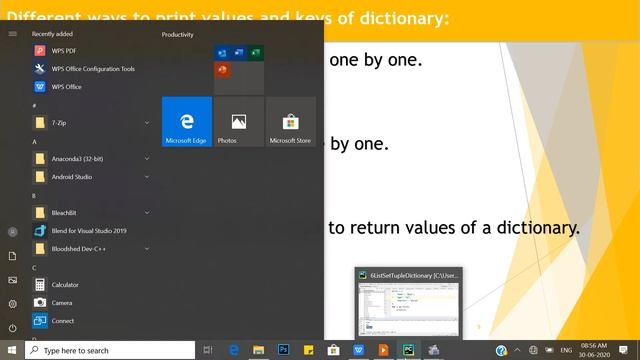Expand the BleachBit folder
The height and width of the screenshot is (360, 640).
coord(147,213)
